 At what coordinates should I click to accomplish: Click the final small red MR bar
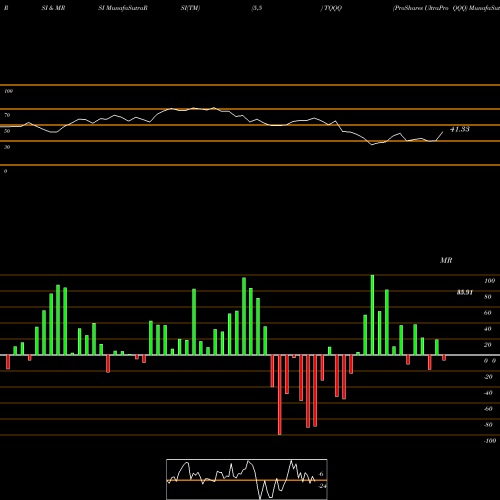point(444,358)
